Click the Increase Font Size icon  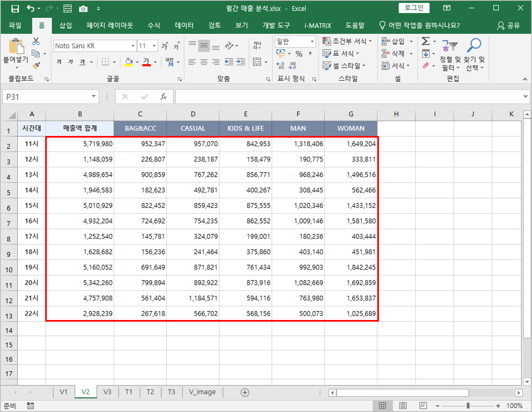click(x=165, y=46)
